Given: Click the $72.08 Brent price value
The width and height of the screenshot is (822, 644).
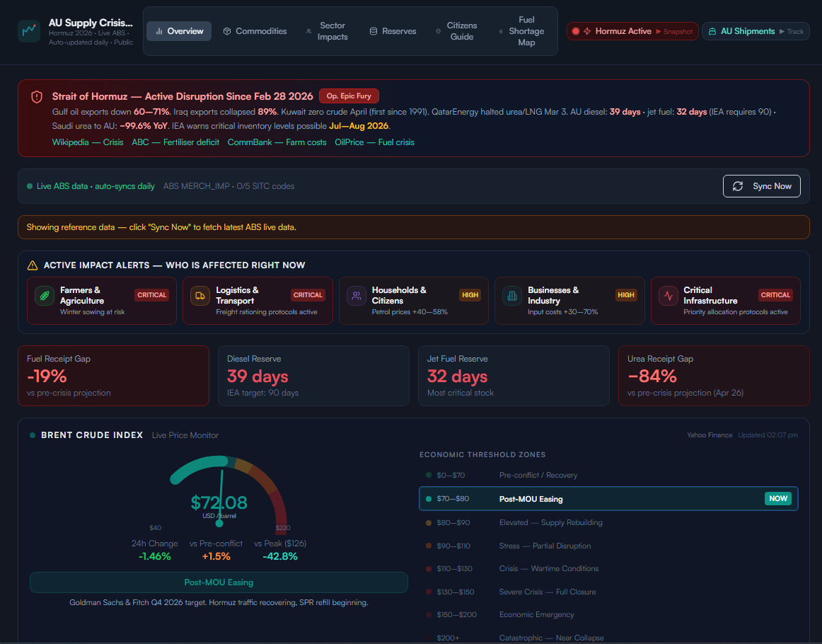Looking at the screenshot, I should 219,502.
